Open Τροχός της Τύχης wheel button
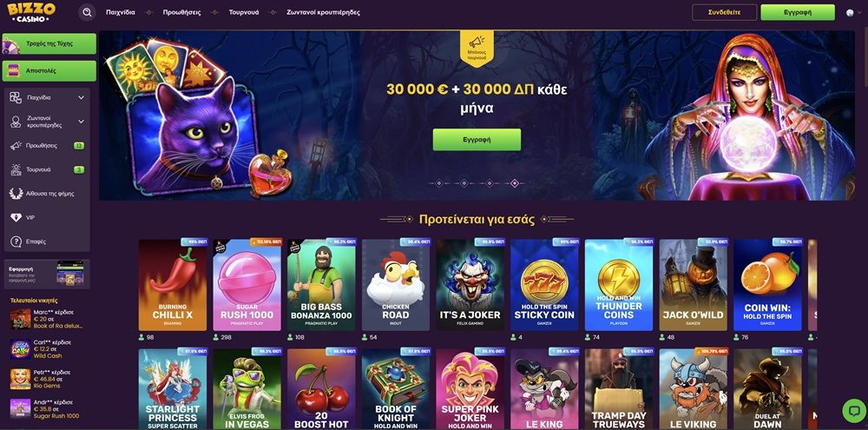 point(49,43)
